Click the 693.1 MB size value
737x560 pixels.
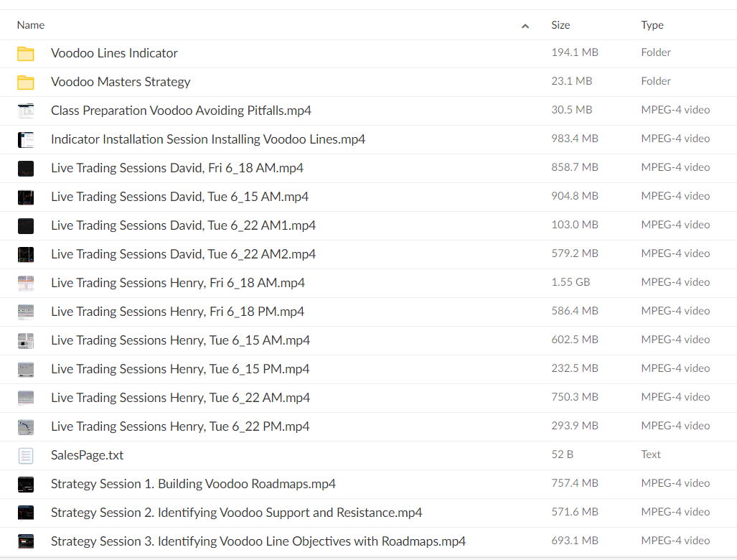tap(575, 540)
